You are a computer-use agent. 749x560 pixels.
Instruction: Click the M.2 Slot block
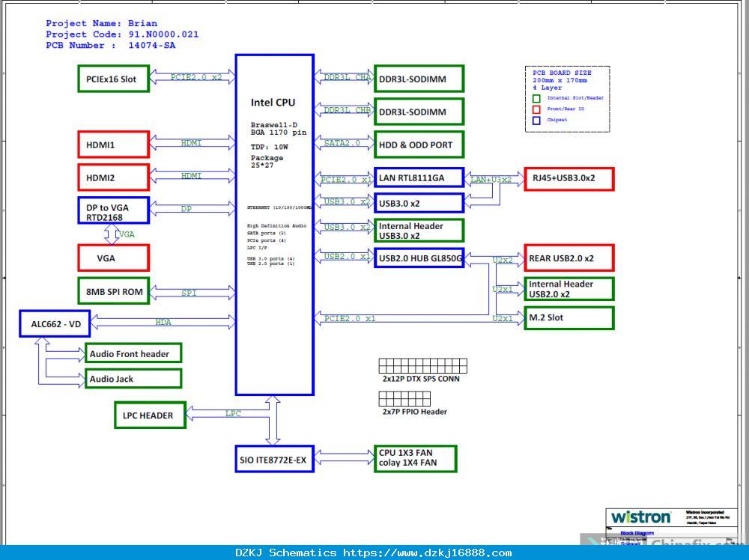pos(569,317)
